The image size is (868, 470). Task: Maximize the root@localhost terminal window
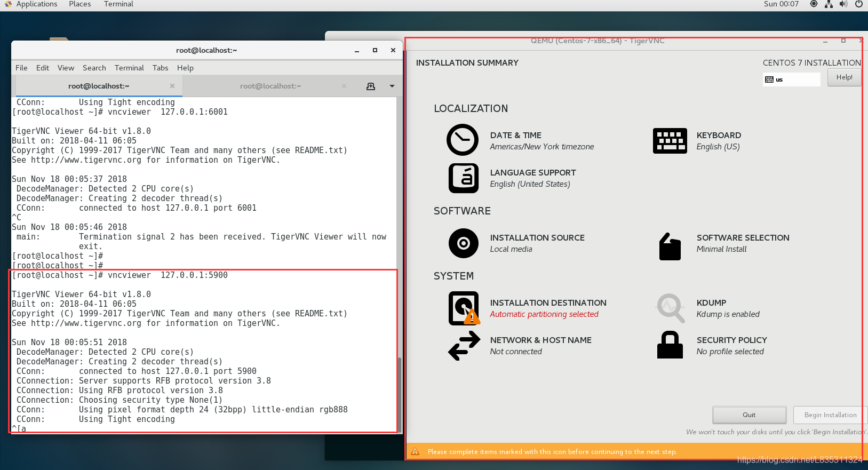[x=375, y=50]
